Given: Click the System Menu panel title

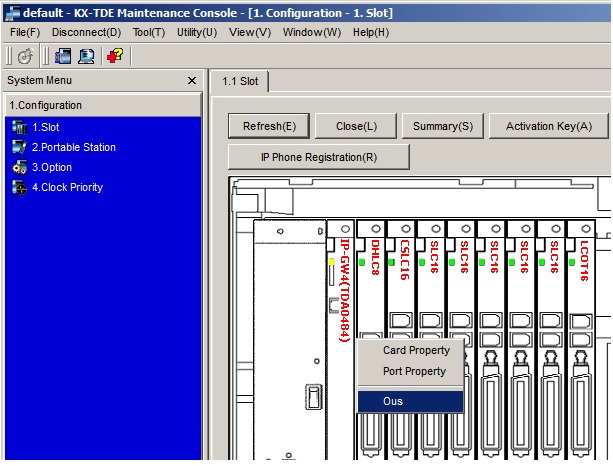Looking at the screenshot, I should (39, 81).
